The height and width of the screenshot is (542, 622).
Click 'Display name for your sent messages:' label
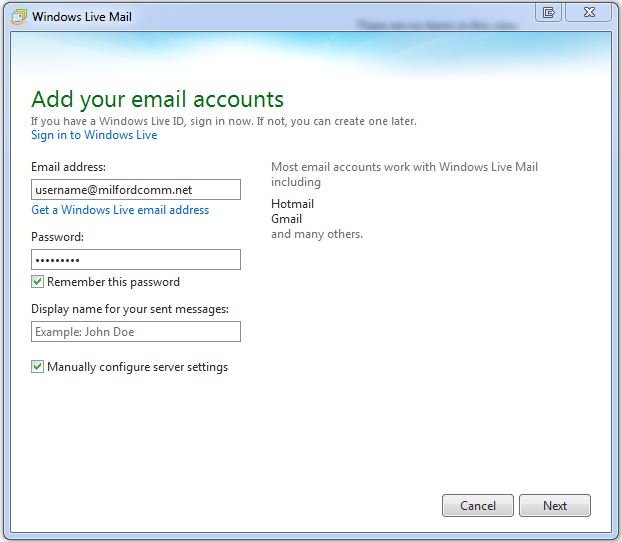click(x=130, y=309)
